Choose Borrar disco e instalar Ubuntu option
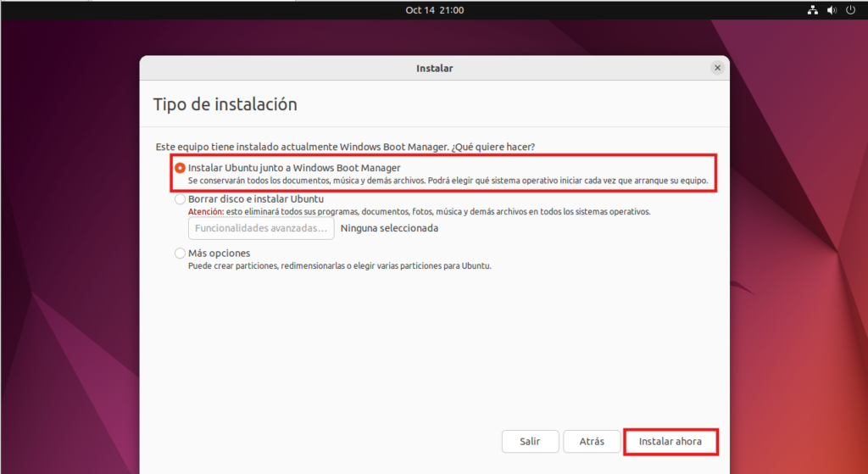This screenshot has width=868, height=474. (x=180, y=199)
